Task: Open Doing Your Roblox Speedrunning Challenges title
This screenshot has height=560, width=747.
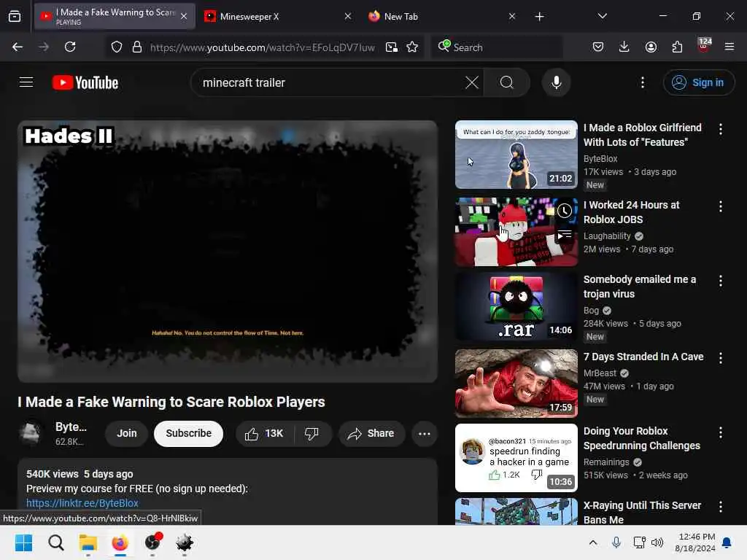Action: click(x=642, y=438)
